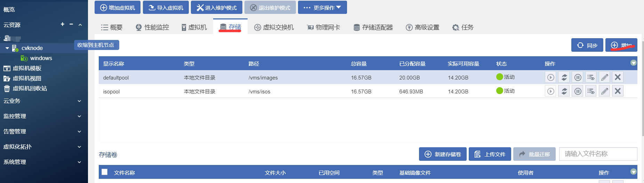Click the minus icon beside 云资源
The image size is (644, 183).
coord(71,24)
